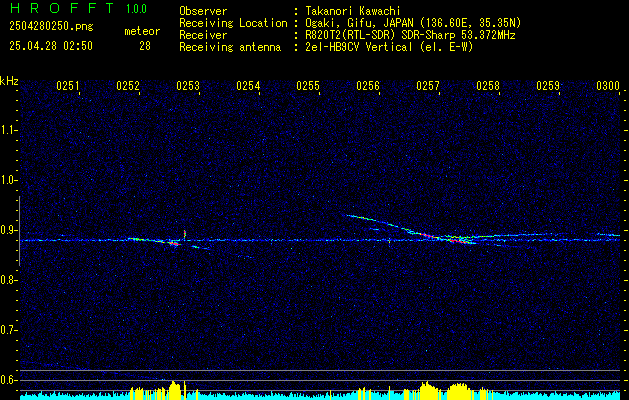This screenshot has width=629, height=400.
Task: Click the R820T2(RTL-SDR) receiver description
Action: 410,35
